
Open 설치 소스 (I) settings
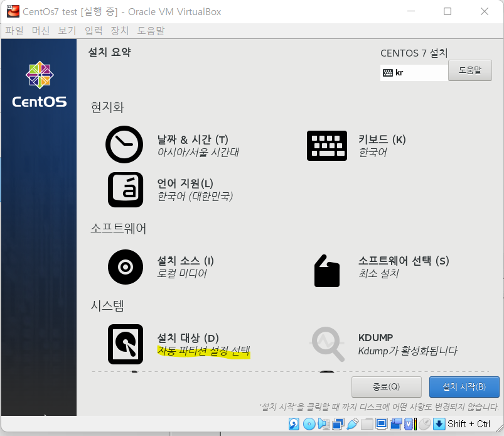(x=185, y=260)
